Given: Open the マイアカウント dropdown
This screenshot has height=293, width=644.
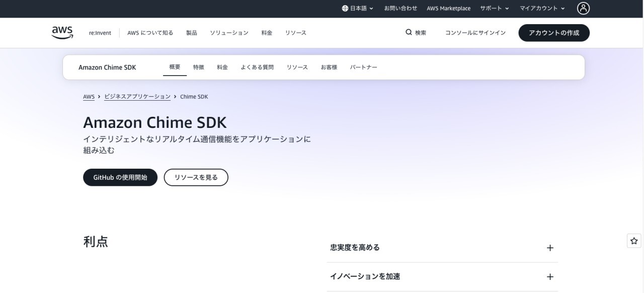Looking at the screenshot, I should click(x=542, y=8).
